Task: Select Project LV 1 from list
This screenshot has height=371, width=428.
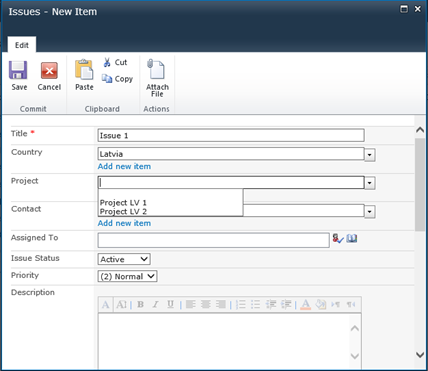Action: (x=123, y=203)
